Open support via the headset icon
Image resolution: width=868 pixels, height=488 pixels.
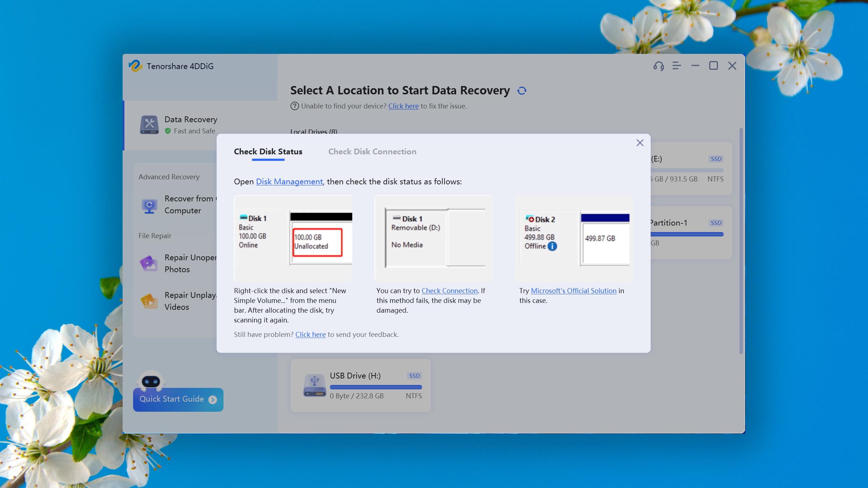tap(659, 66)
